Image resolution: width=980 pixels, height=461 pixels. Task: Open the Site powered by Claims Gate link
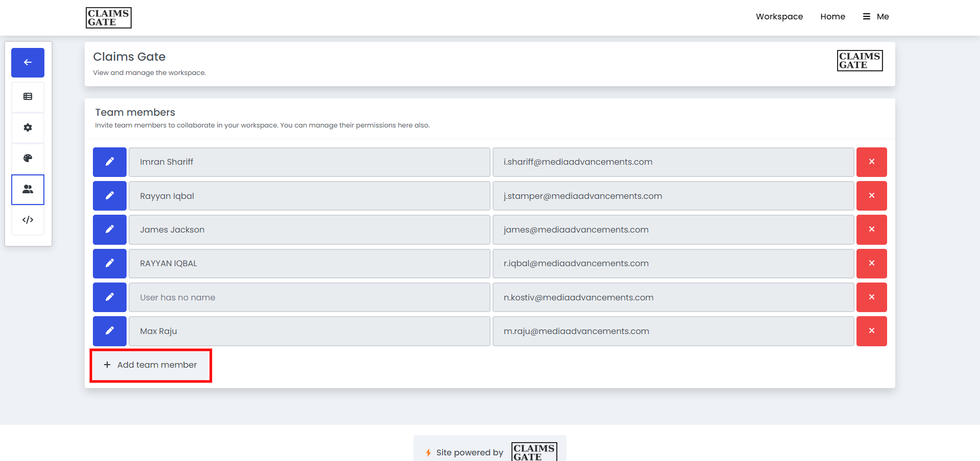tap(489, 452)
